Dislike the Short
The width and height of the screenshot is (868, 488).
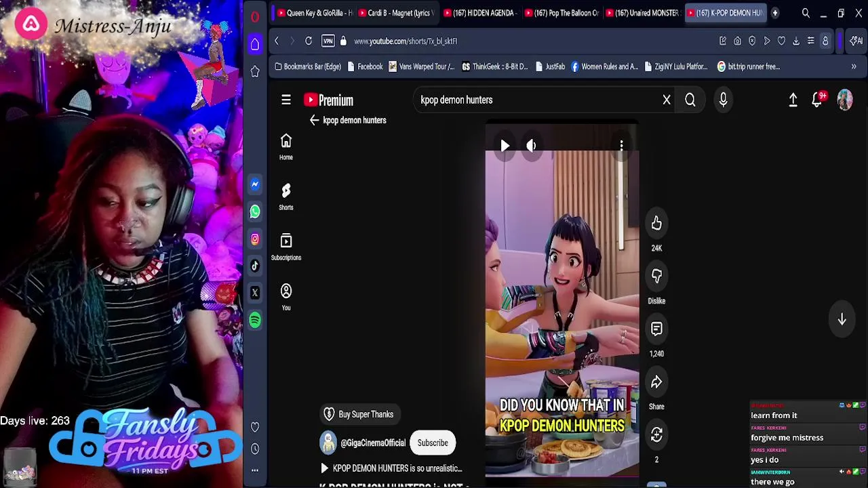(656, 277)
